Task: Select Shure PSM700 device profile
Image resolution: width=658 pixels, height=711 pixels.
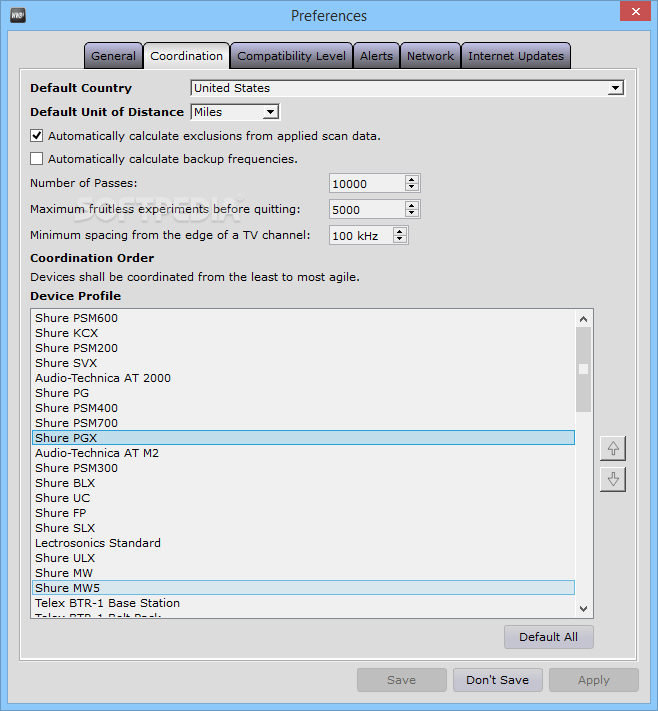Action: pos(303,423)
